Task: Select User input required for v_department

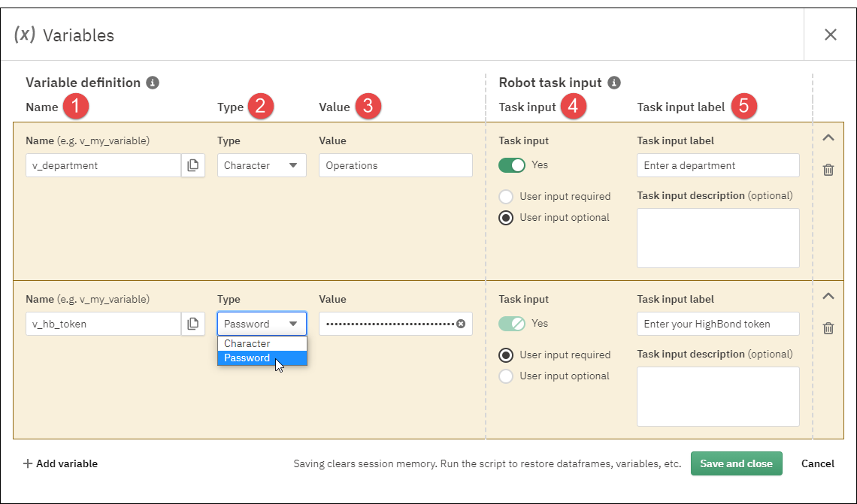Action: [x=507, y=197]
